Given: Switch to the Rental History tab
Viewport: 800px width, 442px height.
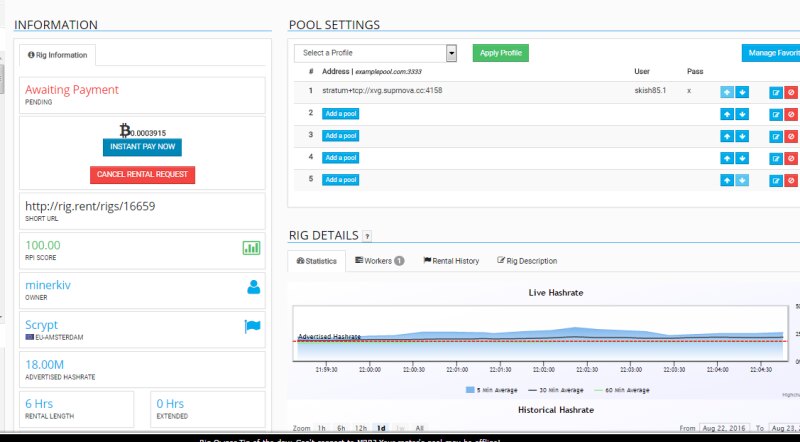Looking at the screenshot, I should pyautogui.click(x=451, y=261).
